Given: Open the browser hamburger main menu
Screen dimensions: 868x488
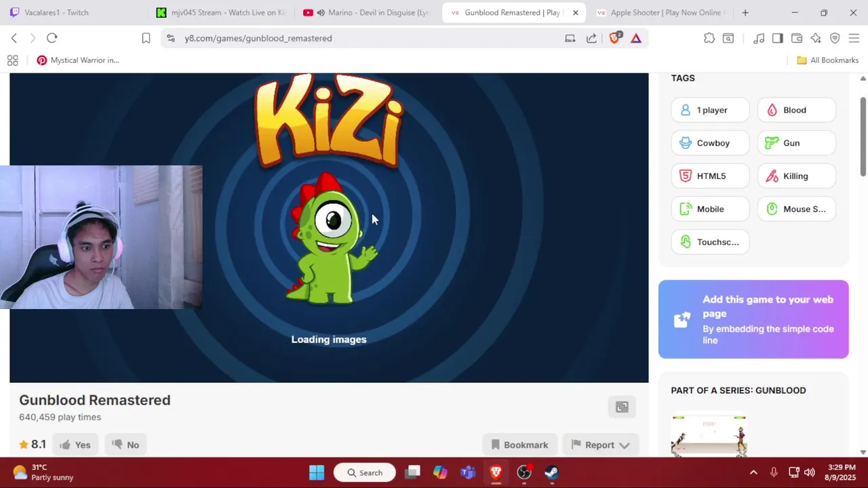Looking at the screenshot, I should coord(854,38).
